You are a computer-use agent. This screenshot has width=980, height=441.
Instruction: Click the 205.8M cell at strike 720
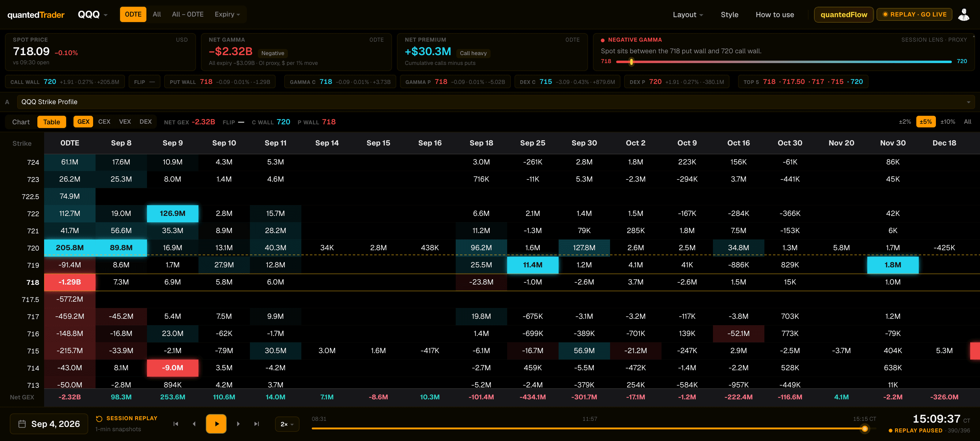pos(70,248)
